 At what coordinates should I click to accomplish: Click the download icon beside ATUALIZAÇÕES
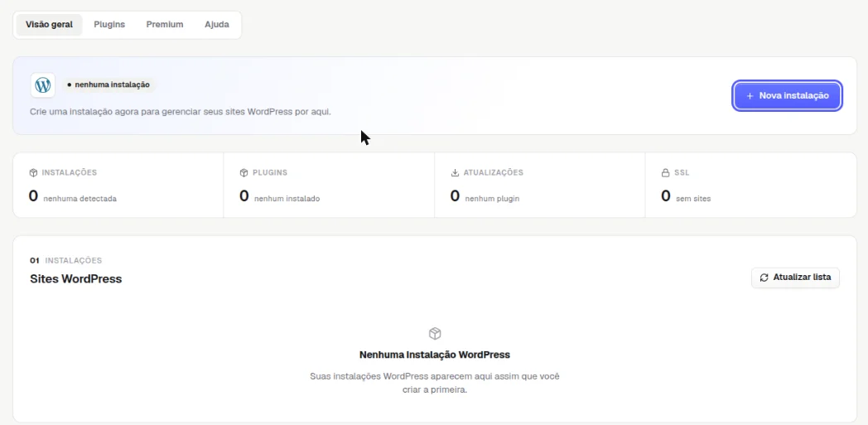click(455, 172)
